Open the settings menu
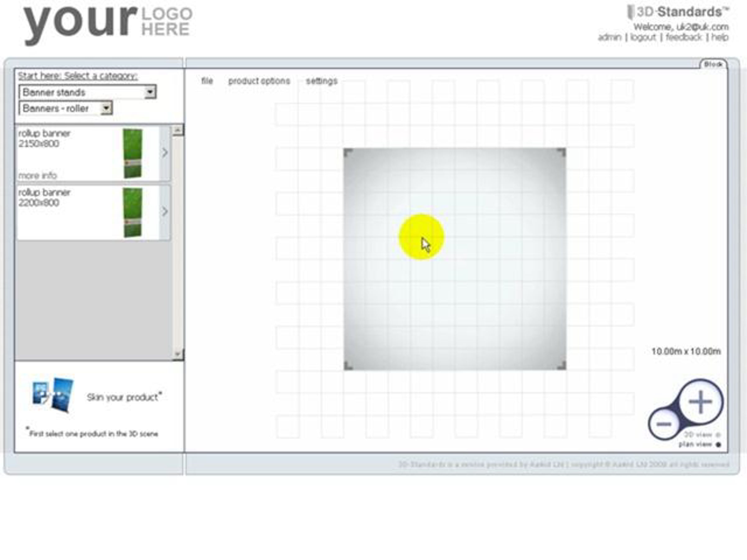Screen dimensions: 747x560 pos(322,81)
